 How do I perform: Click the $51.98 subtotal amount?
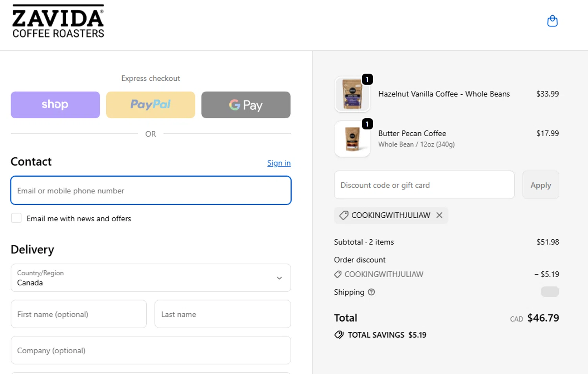(548, 242)
